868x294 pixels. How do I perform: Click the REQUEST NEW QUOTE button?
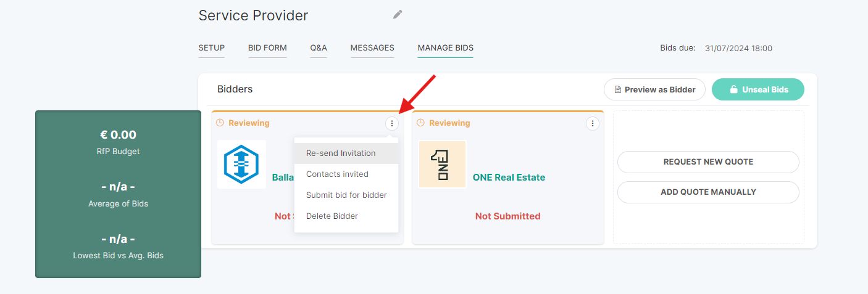[x=708, y=162]
